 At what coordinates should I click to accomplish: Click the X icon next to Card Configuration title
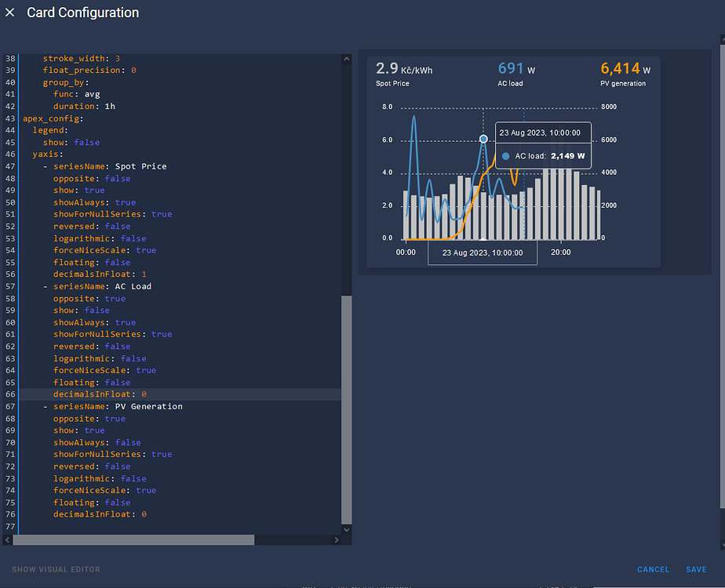[x=10, y=13]
